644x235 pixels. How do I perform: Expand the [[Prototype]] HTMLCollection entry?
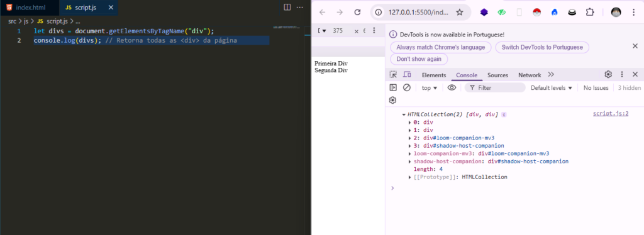tap(458, 177)
